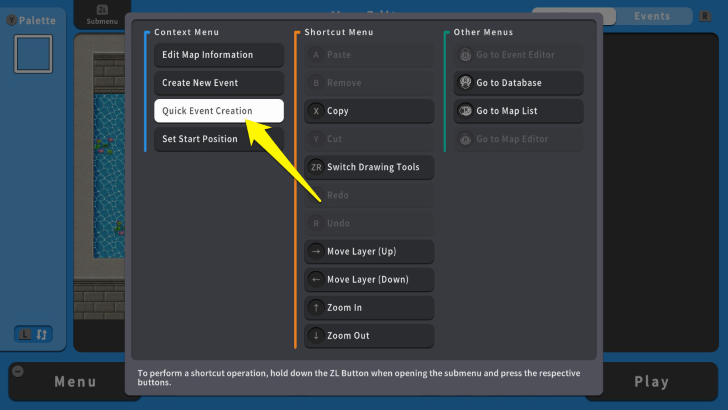Select Set Start Position

(219, 139)
